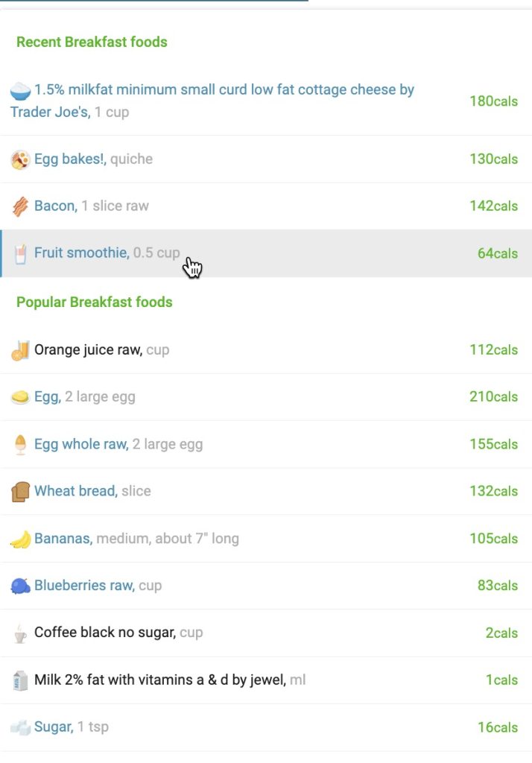Click the Egg bakes quiche icon
Viewport: 532px width, 763px height.
[x=21, y=159]
